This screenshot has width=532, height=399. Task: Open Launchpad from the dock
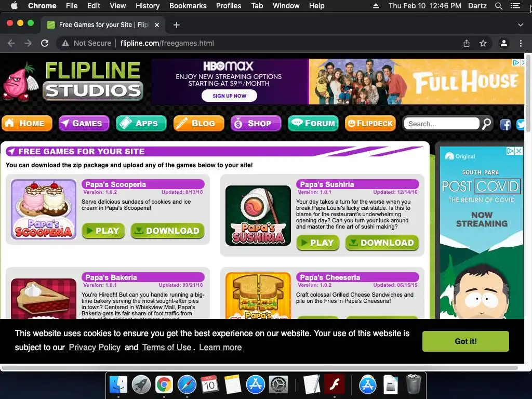[141, 385]
